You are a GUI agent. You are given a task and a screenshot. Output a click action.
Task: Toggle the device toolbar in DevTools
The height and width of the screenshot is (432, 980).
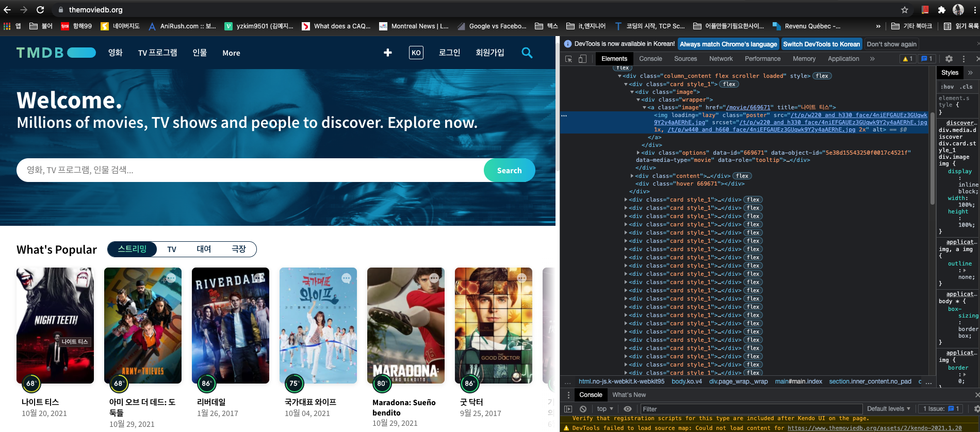click(x=582, y=59)
